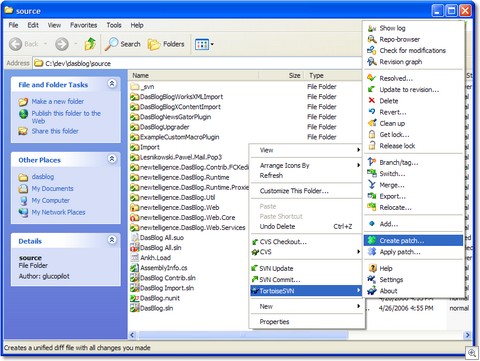Click the blue Add plus icon

(372, 224)
